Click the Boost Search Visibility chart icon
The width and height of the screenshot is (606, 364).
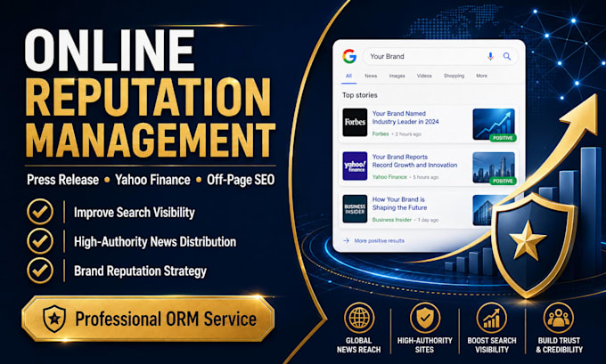492,318
